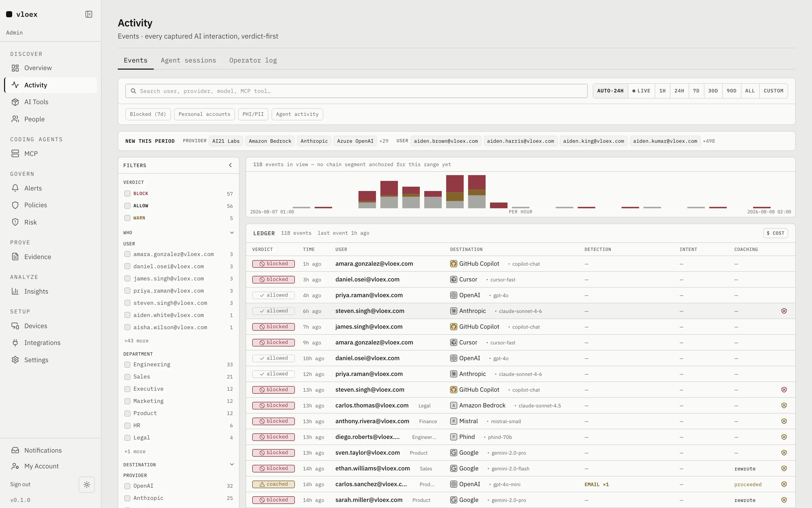This screenshot has width=812, height=508.
Task: Open My Account
Action: pyautogui.click(x=51, y=466)
